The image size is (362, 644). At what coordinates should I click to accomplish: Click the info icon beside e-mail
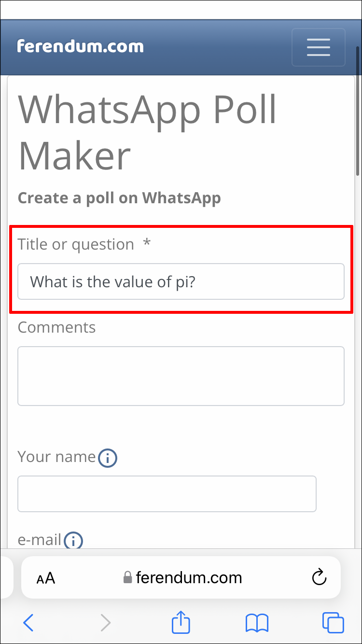[73, 541]
